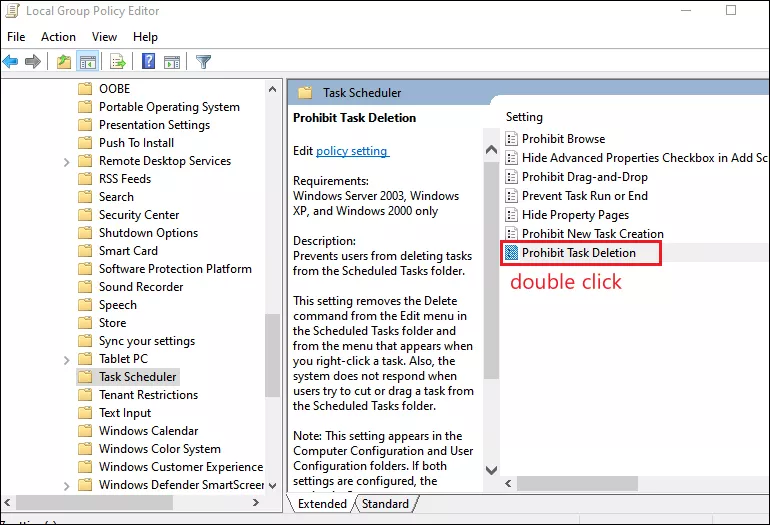The image size is (770, 525).
Task: Switch to the Standard tab
Action: click(385, 504)
